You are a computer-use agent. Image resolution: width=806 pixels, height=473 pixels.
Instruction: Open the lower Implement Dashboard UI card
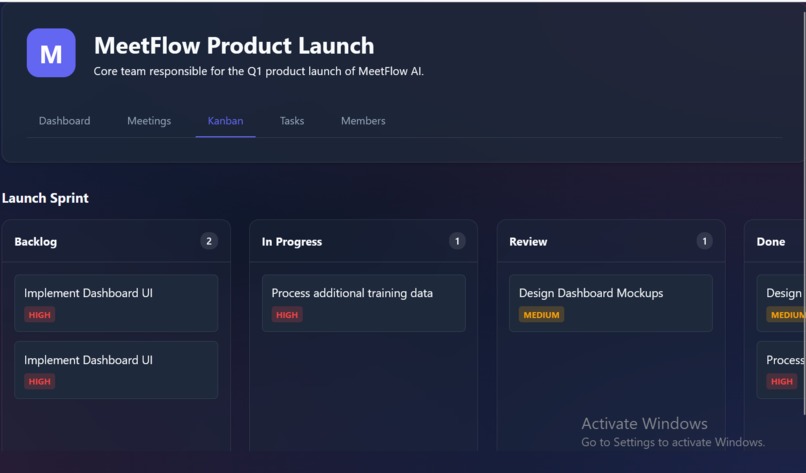click(x=116, y=370)
